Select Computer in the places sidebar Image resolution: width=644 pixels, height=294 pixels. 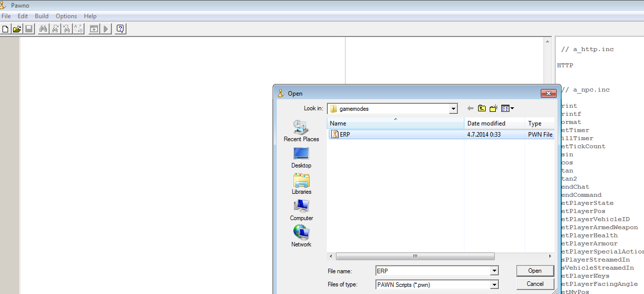point(301,211)
